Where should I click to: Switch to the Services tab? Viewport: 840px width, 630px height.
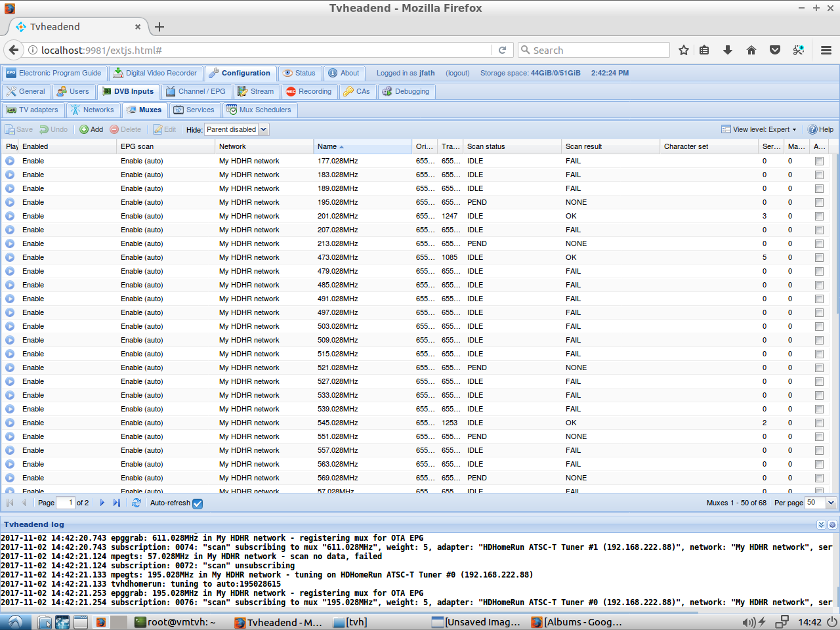pyautogui.click(x=195, y=110)
